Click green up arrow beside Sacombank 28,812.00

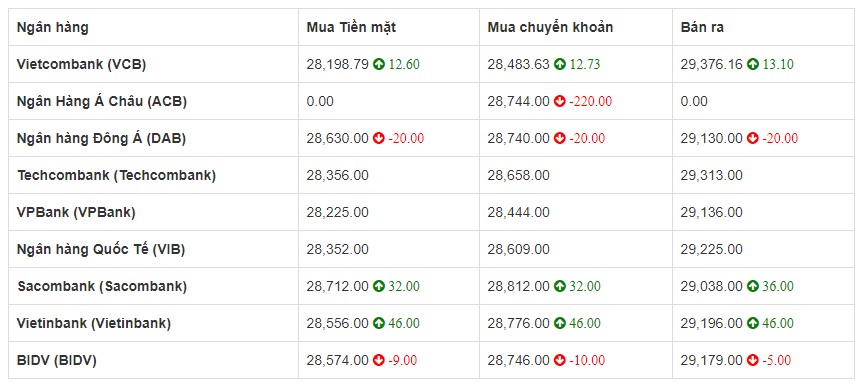click(560, 286)
